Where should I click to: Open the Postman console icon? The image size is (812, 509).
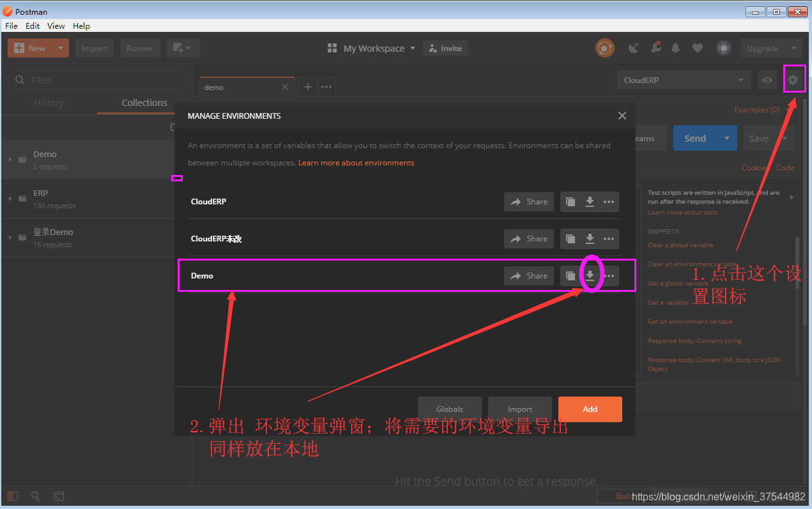click(58, 496)
